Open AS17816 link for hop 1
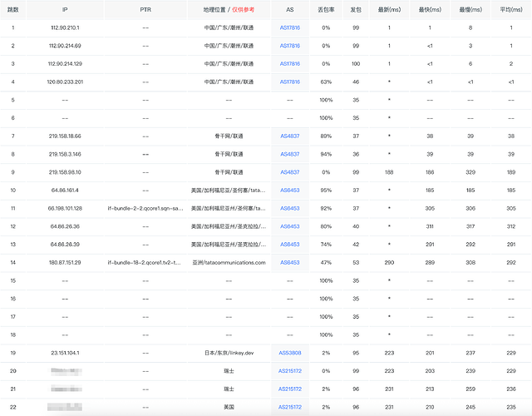532x416 pixels. pyautogui.click(x=290, y=27)
